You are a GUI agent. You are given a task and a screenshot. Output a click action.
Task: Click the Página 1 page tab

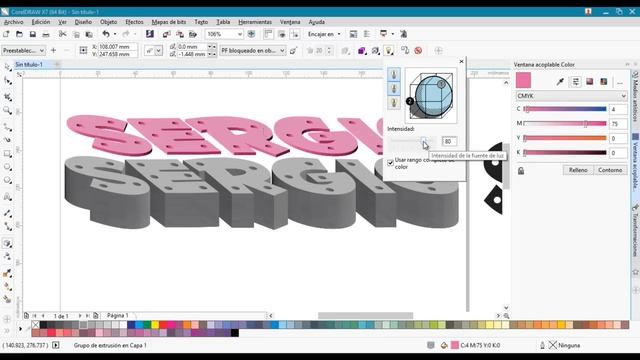118,316
